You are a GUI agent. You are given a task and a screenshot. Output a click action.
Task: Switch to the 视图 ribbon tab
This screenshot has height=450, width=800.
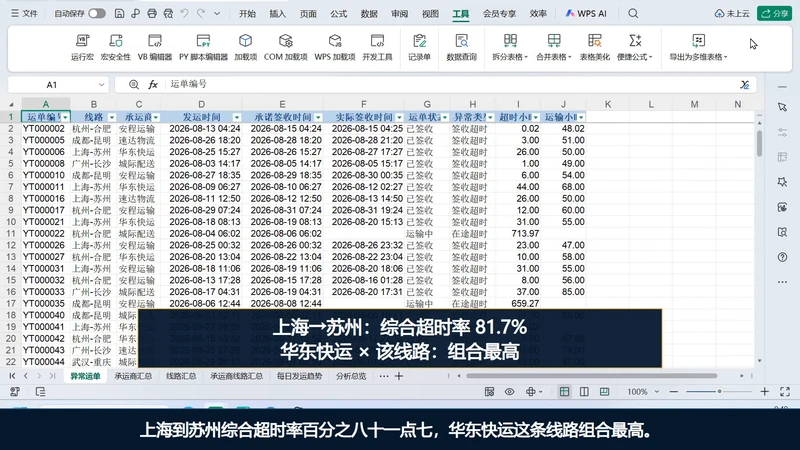(x=430, y=14)
